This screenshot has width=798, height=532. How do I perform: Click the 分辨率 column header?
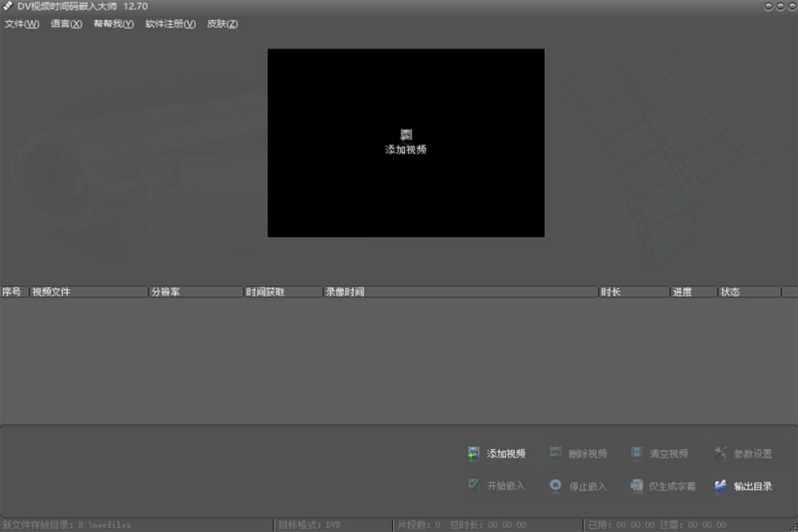pyautogui.click(x=196, y=292)
